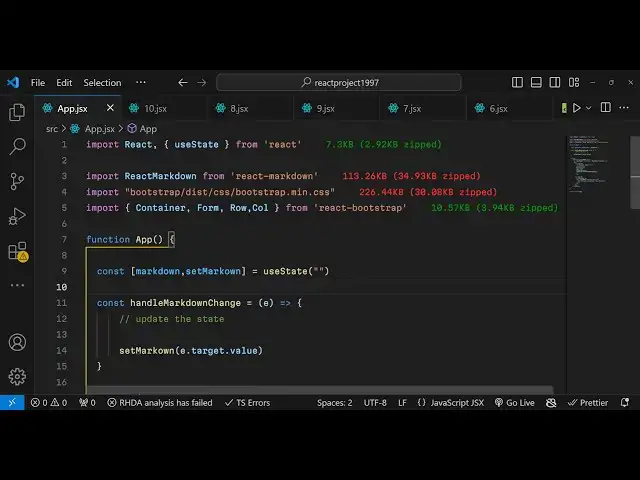Click the 113.26KB import cost annotation

pos(411,176)
